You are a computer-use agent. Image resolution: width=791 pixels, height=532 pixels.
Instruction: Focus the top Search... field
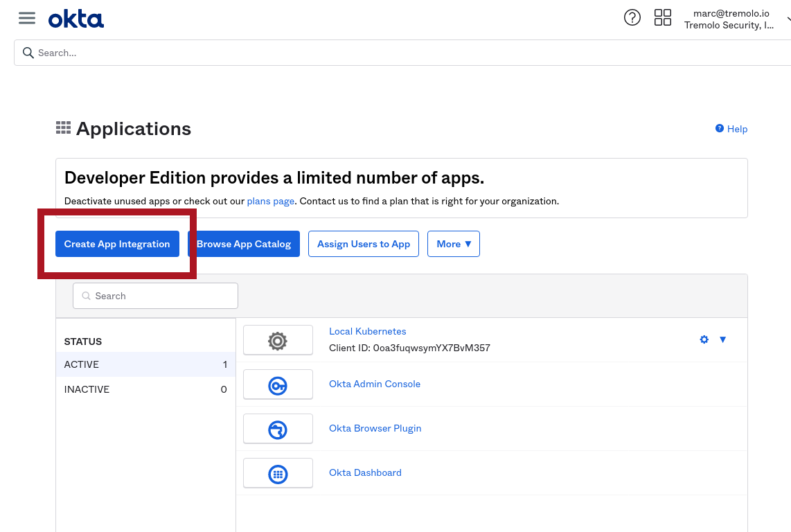point(402,53)
